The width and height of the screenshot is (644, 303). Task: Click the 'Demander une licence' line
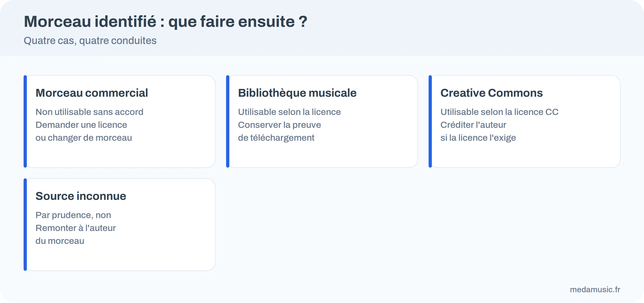click(x=81, y=125)
